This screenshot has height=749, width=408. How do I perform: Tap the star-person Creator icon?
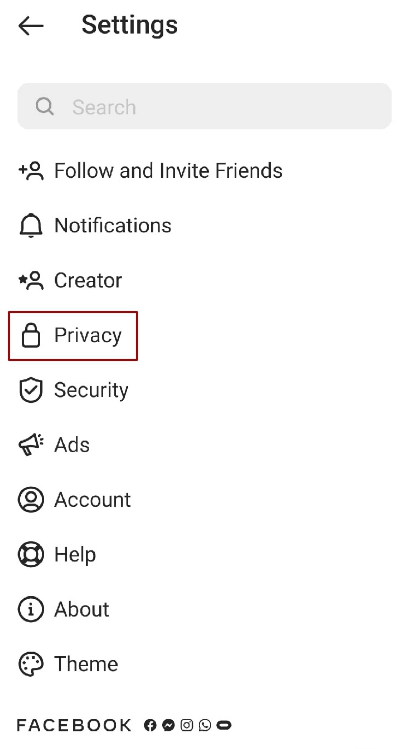click(x=31, y=280)
